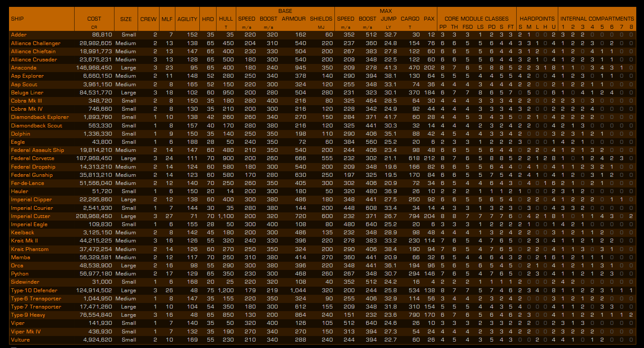Click the 208,968,450 cost cell
Viewport: 644px width, 348px height.
(94, 216)
